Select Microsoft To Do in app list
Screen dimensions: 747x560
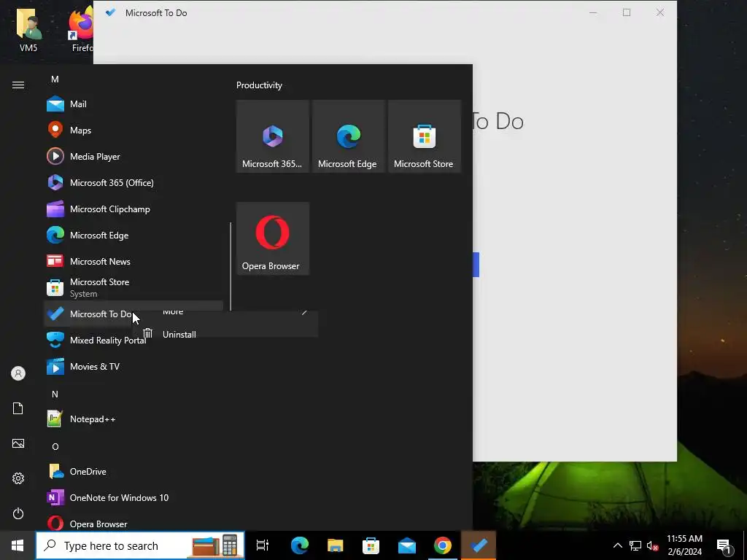click(x=133, y=314)
